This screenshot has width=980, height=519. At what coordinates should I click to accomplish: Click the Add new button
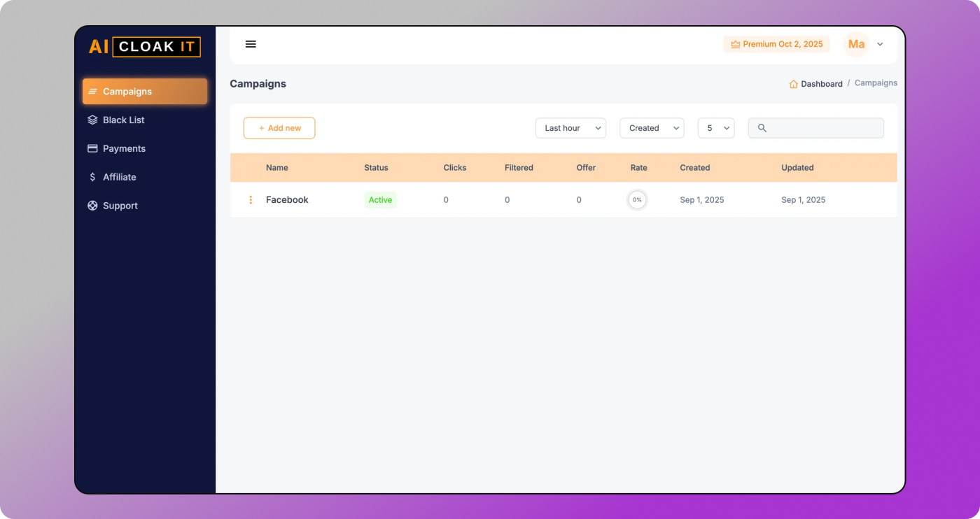tap(279, 128)
